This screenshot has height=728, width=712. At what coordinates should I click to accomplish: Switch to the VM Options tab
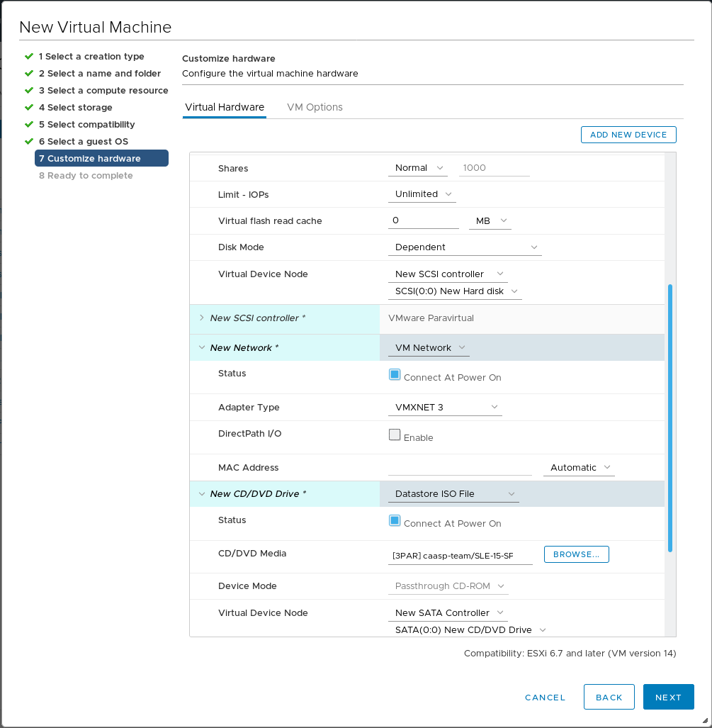(315, 107)
